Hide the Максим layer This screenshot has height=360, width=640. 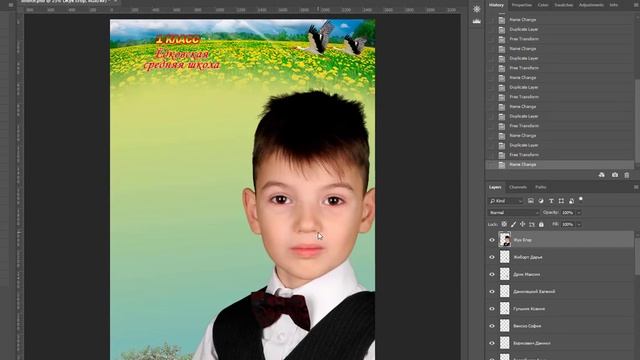[492, 274]
